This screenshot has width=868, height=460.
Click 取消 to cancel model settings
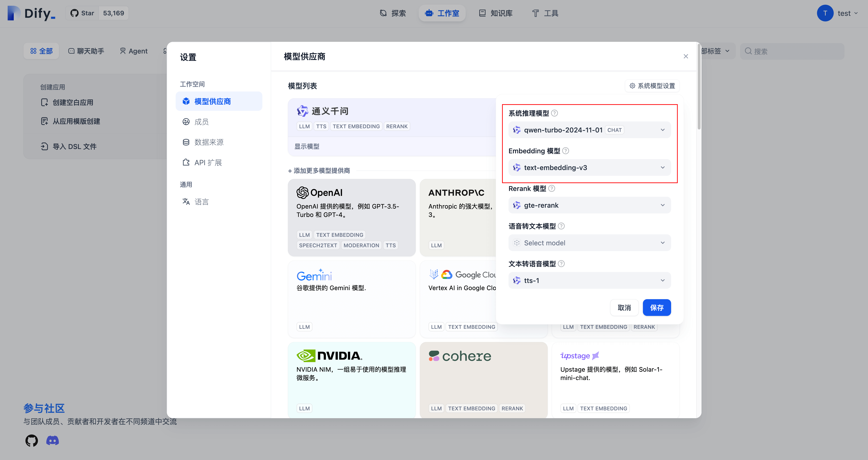point(624,308)
